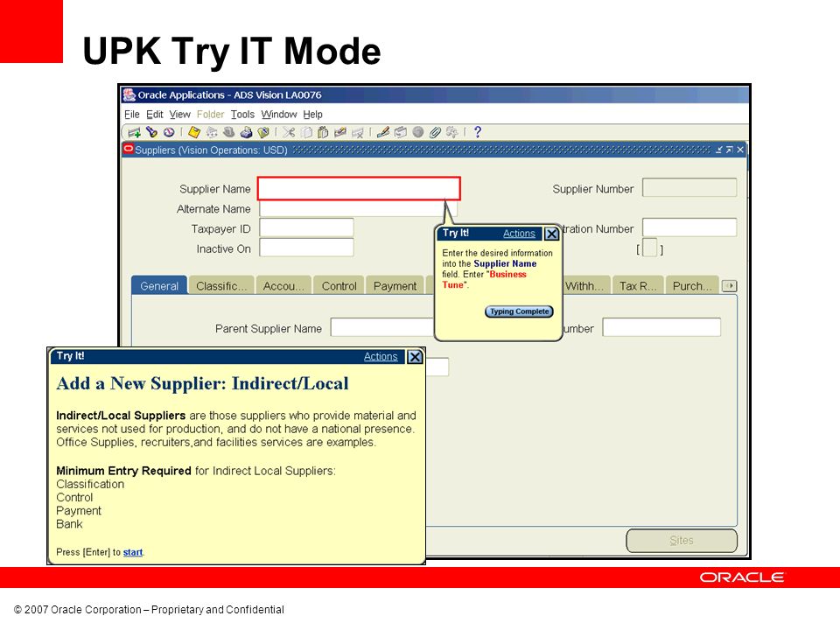Click the Oracle Applications title bar icon
Screen dimensions: 840x630
click(x=129, y=94)
